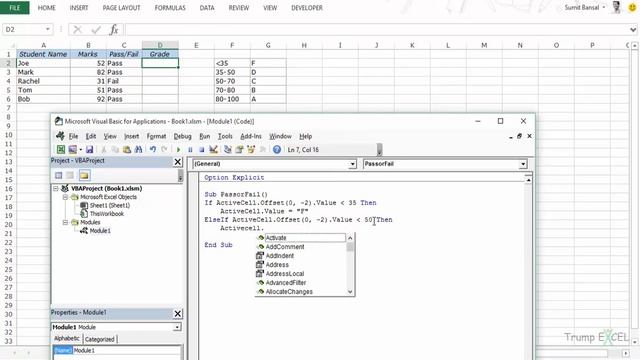
Task: Undo the last edit in VBA toolbar
Action: pos(153,150)
